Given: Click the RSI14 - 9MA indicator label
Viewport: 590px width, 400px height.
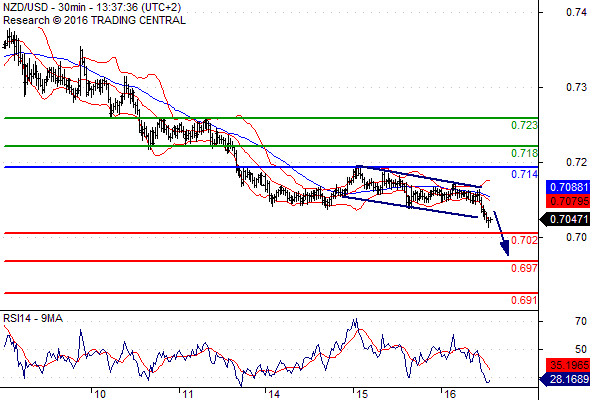Looking at the screenshot, I should [33, 318].
